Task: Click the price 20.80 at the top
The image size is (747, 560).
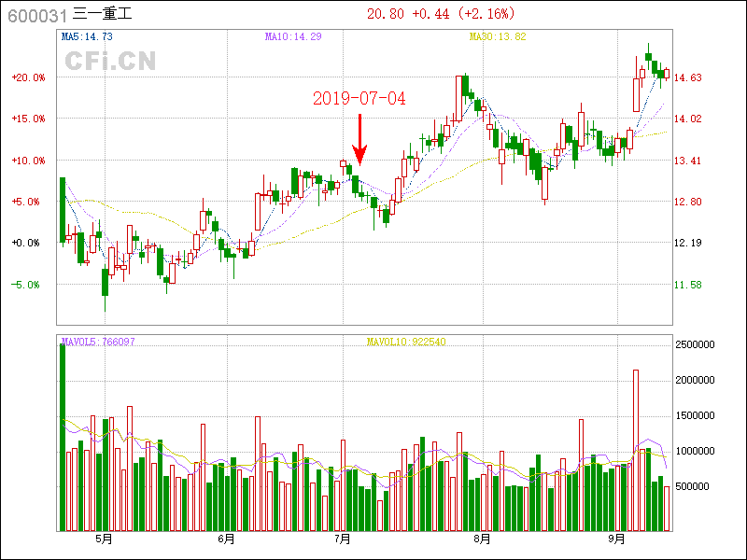Action: click(386, 14)
